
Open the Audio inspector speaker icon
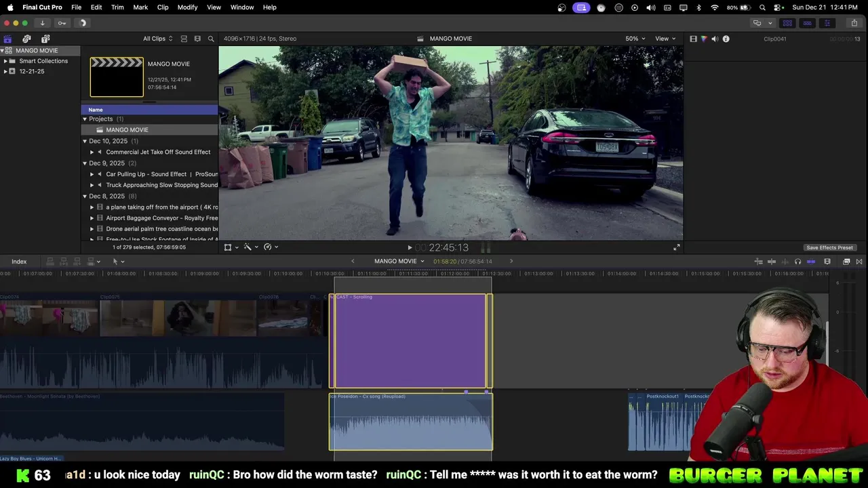(715, 39)
